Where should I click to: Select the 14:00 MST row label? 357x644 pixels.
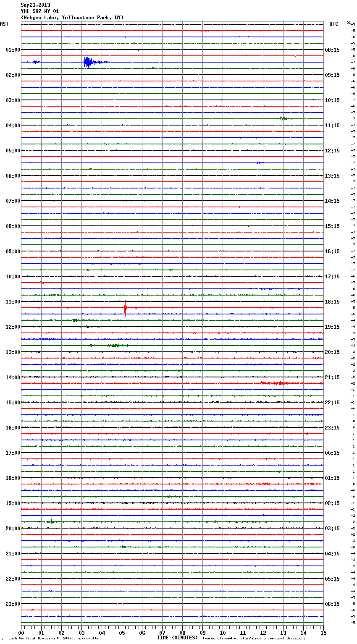point(13,377)
